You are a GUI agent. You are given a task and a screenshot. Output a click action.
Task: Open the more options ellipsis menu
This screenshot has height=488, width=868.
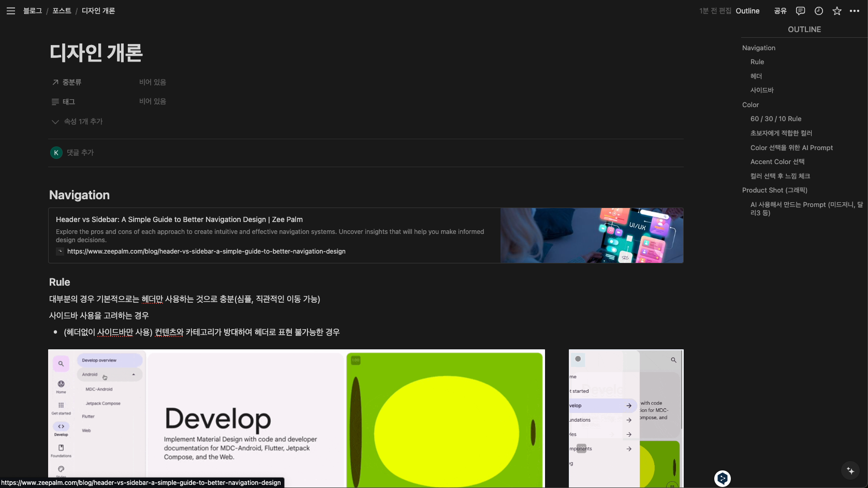pyautogui.click(x=855, y=11)
